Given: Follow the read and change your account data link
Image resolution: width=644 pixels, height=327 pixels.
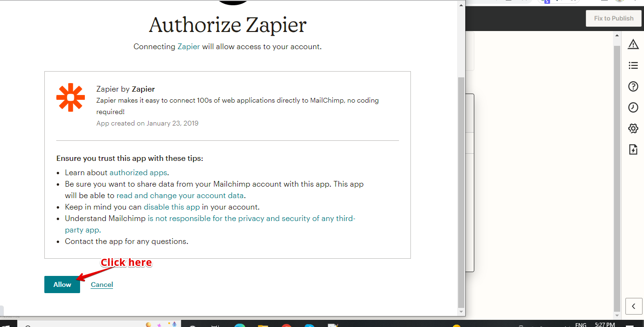Looking at the screenshot, I should pos(180,196).
